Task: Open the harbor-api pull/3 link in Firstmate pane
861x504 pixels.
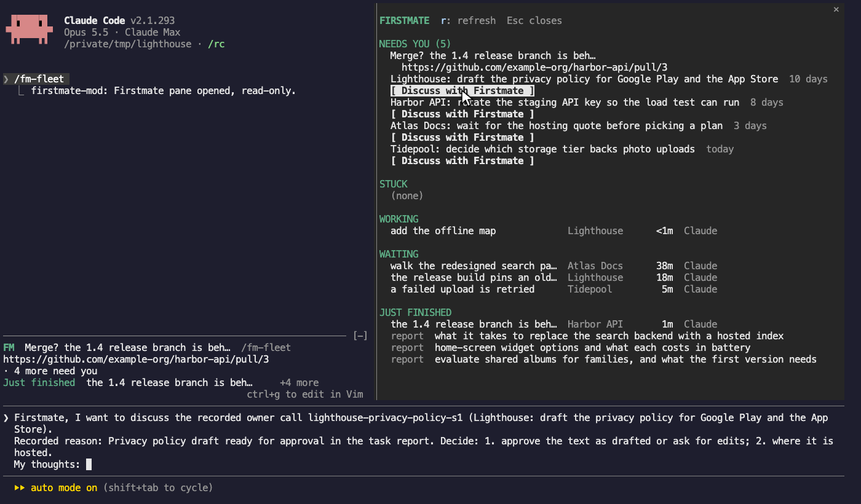Action: tap(534, 67)
